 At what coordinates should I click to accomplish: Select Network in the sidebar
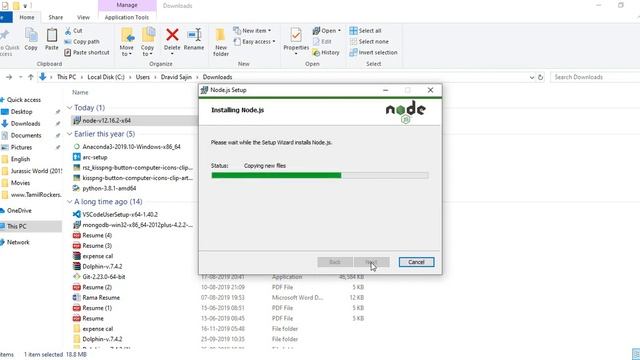click(x=18, y=242)
